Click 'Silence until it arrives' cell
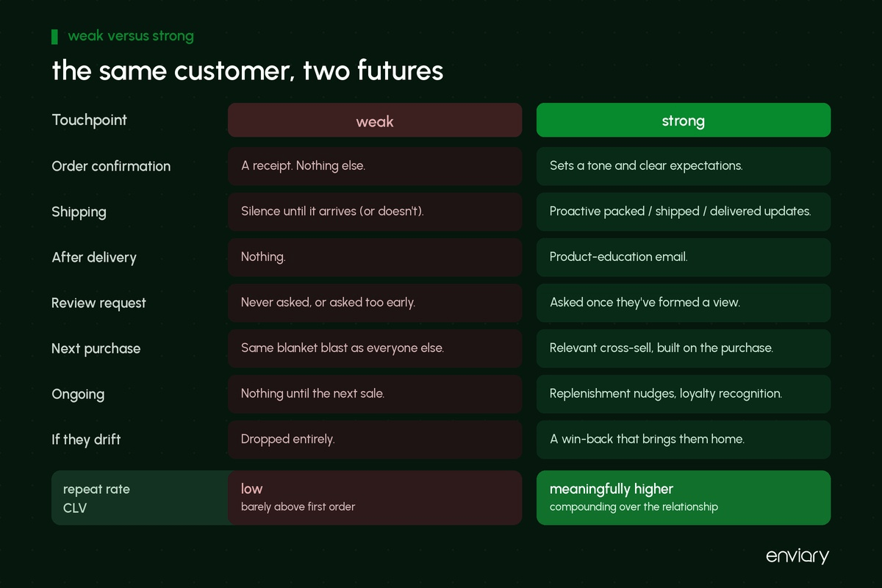This screenshot has width=882, height=588. (x=375, y=212)
